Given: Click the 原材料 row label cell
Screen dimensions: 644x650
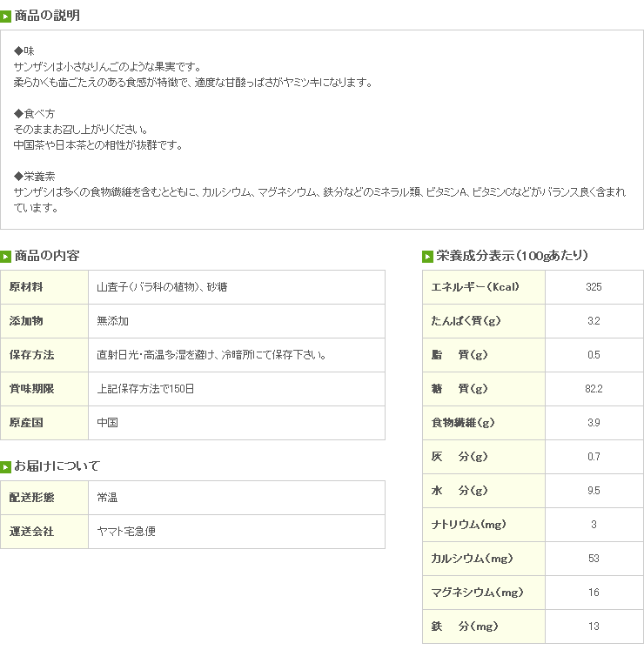Looking at the screenshot, I should pos(44,287).
